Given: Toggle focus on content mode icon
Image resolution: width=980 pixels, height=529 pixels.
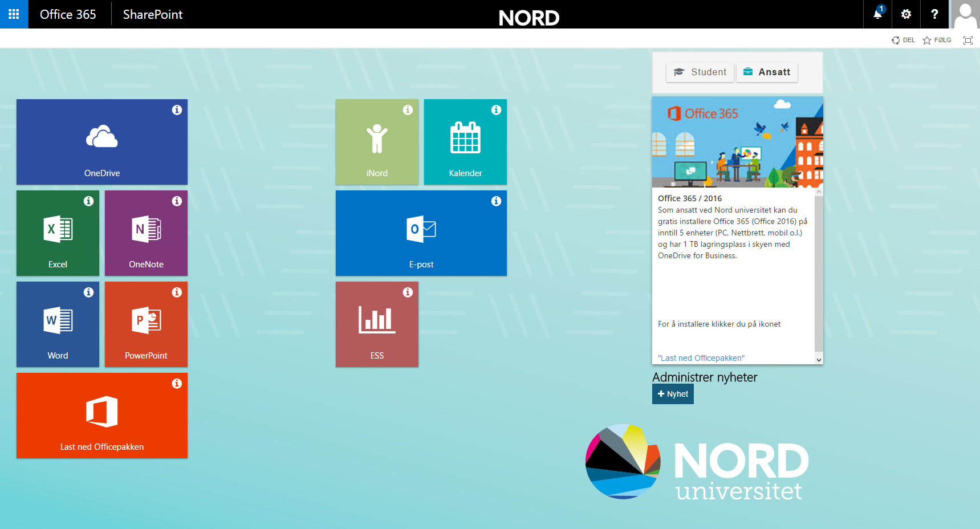Looking at the screenshot, I should click(x=968, y=40).
